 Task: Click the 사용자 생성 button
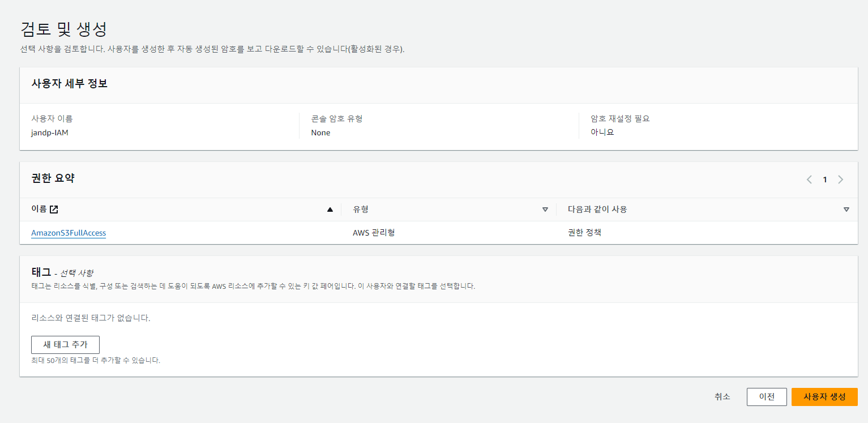tap(824, 397)
